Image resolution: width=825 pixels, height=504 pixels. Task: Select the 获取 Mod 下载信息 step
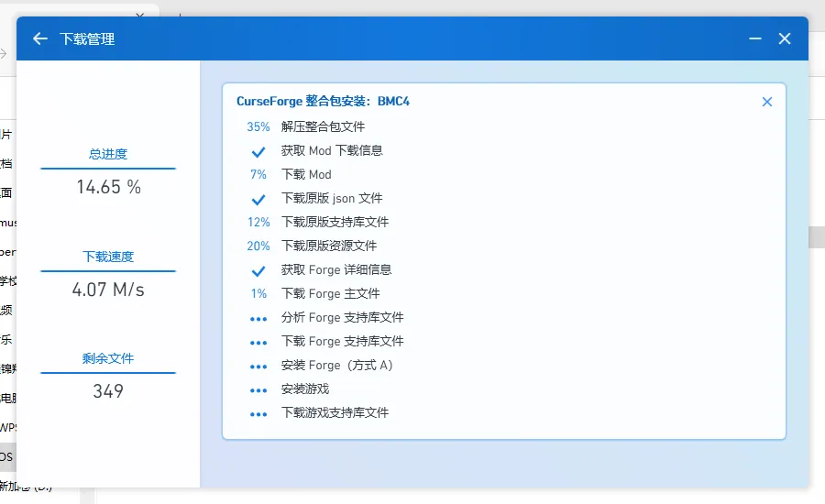point(332,150)
